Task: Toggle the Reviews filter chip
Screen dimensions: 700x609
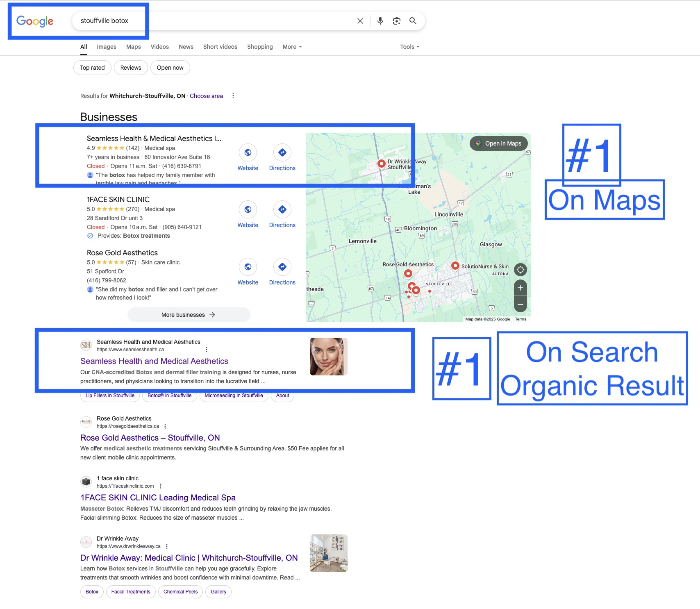Action: point(131,68)
